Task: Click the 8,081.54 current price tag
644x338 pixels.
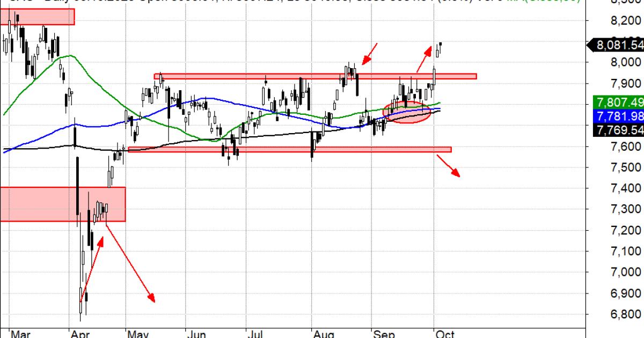Action: click(x=619, y=45)
